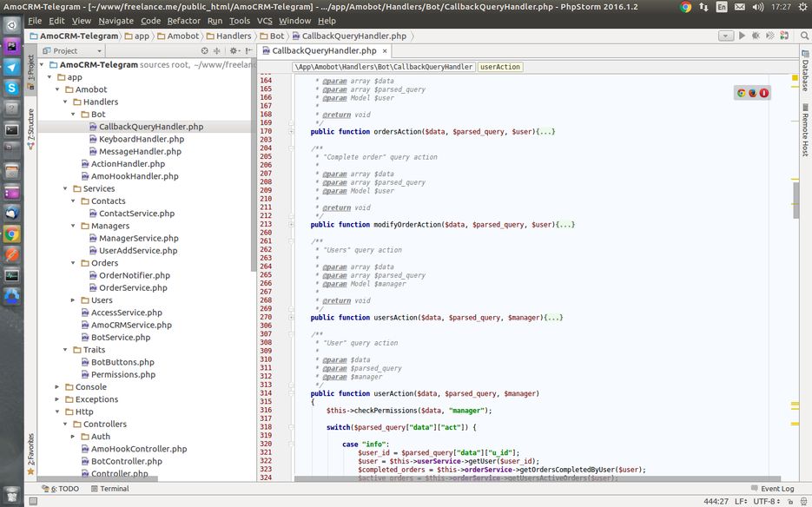This screenshot has height=507, width=812.
Task: Open the run configuration dropdown
Action: coord(725,36)
